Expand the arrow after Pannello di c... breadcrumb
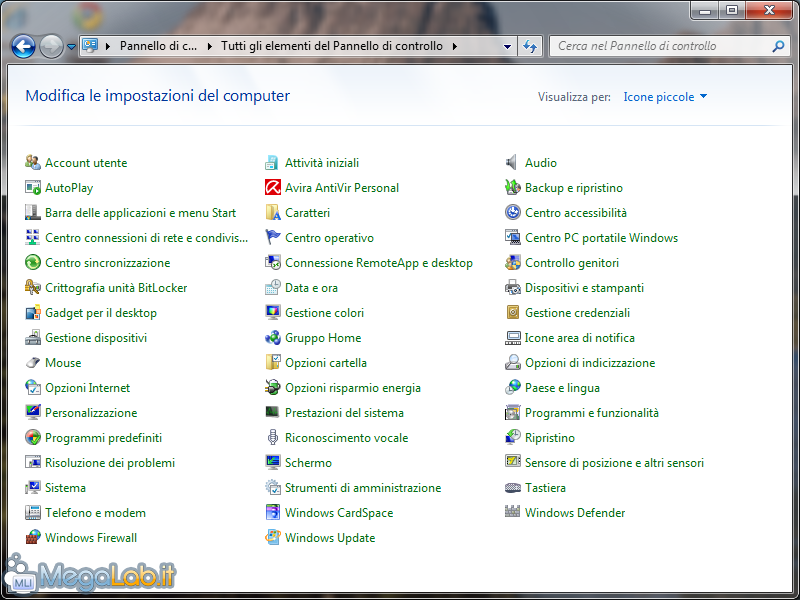 click(x=209, y=46)
